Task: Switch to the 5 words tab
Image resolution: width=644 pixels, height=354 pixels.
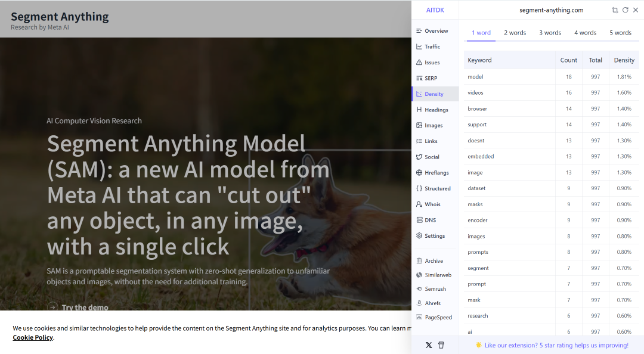Action: [x=620, y=33]
